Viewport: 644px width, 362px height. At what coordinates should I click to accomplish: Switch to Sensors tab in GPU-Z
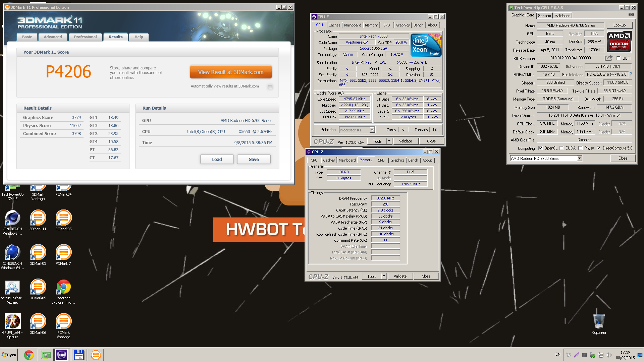click(x=544, y=15)
